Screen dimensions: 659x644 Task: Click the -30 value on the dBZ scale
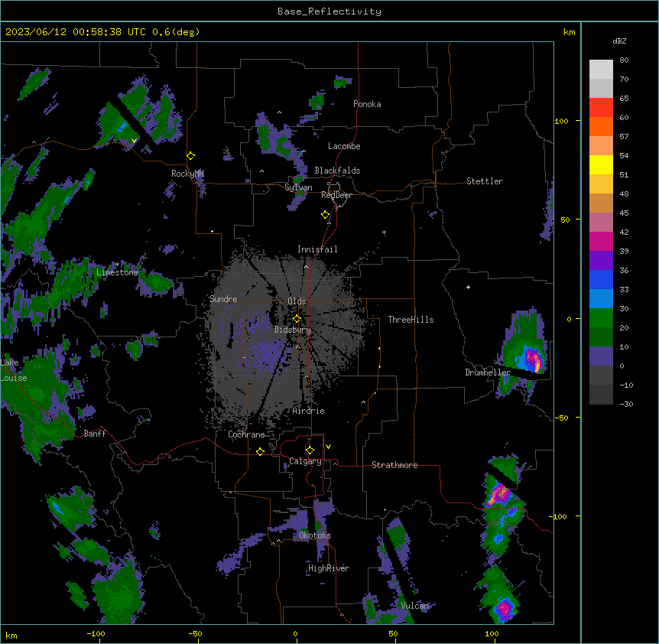626,405
